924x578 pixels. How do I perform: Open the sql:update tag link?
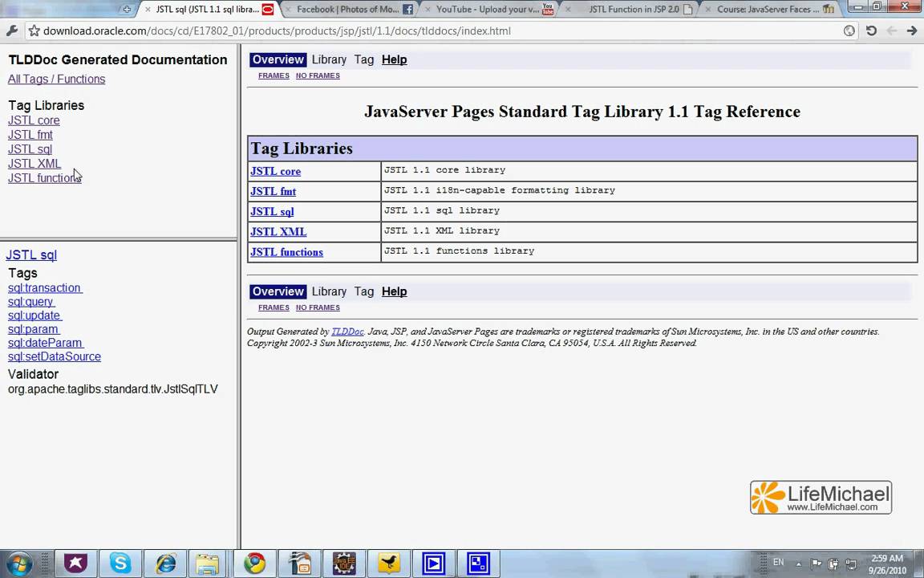(x=34, y=315)
